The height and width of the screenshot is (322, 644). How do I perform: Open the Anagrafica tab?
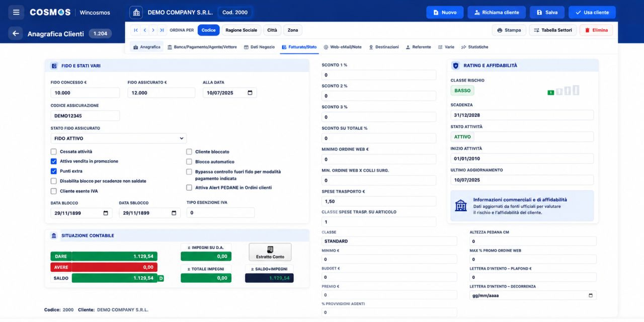pos(146,47)
